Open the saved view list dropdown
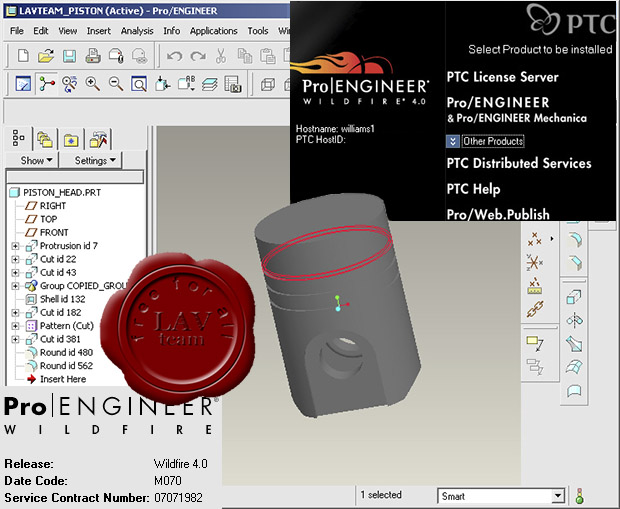Viewport: 620px width, 509px height. (x=186, y=84)
